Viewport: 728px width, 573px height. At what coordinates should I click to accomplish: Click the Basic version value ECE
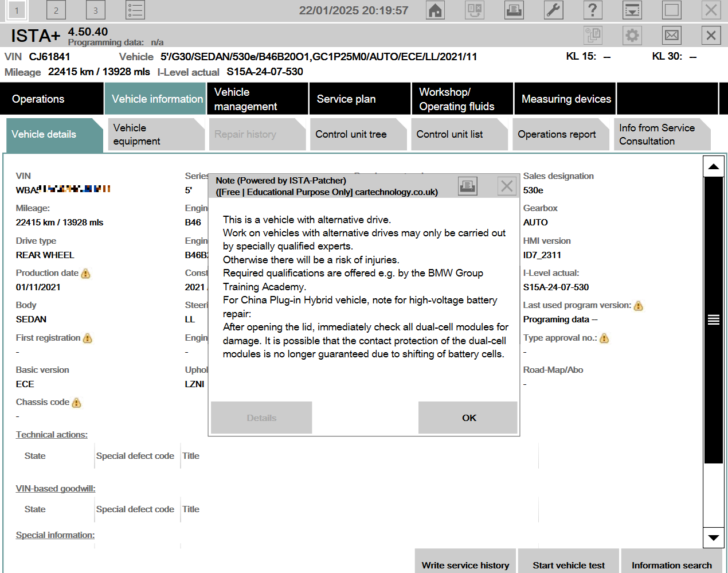25,384
